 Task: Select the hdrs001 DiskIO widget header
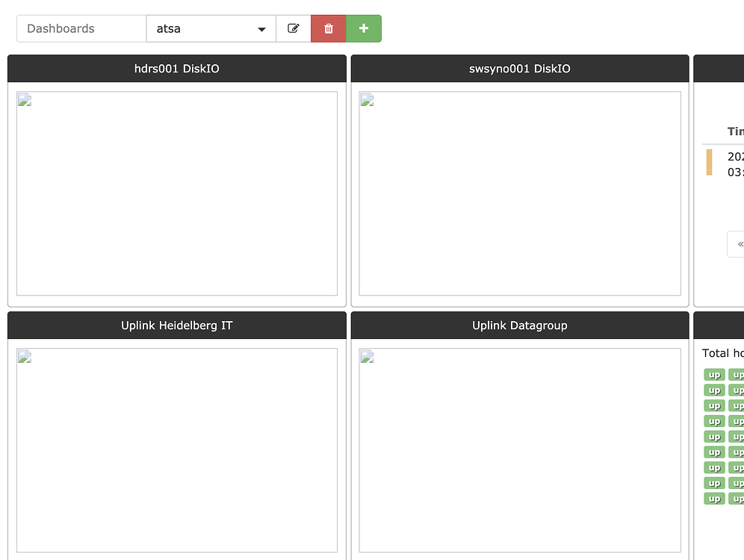[177, 69]
